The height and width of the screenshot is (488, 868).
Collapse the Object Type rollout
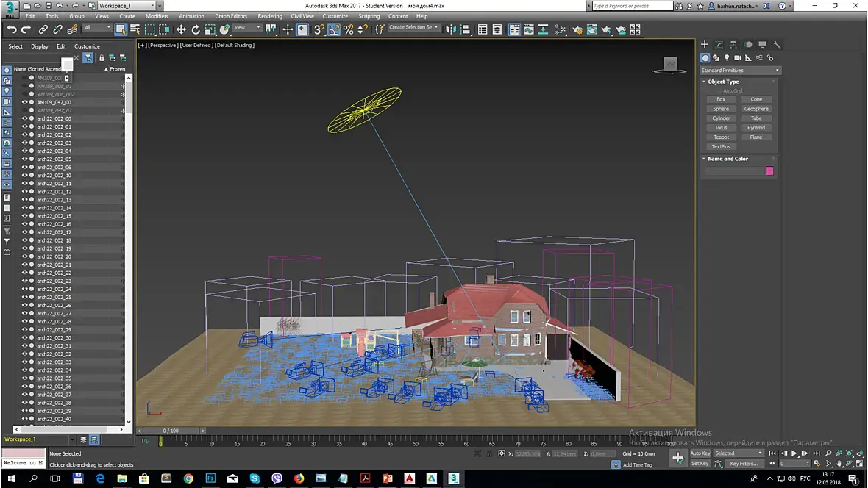coord(723,82)
